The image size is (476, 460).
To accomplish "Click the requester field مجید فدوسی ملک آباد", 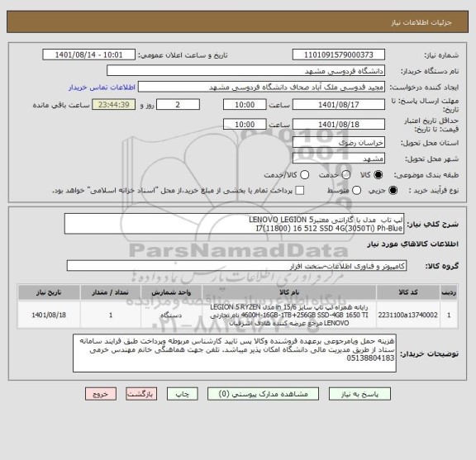I will tap(261, 88).
